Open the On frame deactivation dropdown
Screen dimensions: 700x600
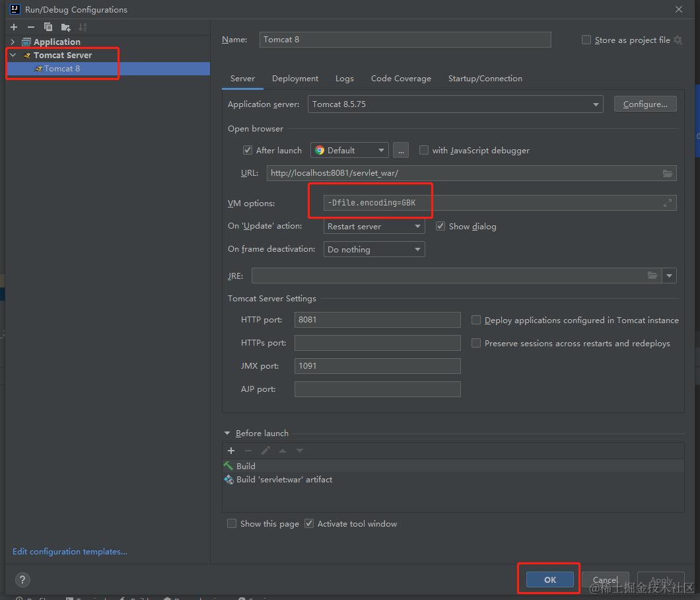pyautogui.click(x=374, y=249)
